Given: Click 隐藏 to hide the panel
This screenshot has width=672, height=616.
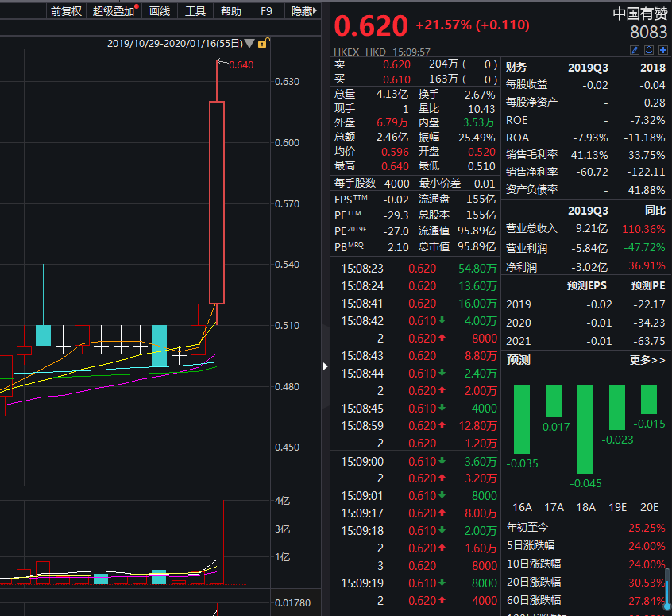Looking at the screenshot, I should [303, 11].
